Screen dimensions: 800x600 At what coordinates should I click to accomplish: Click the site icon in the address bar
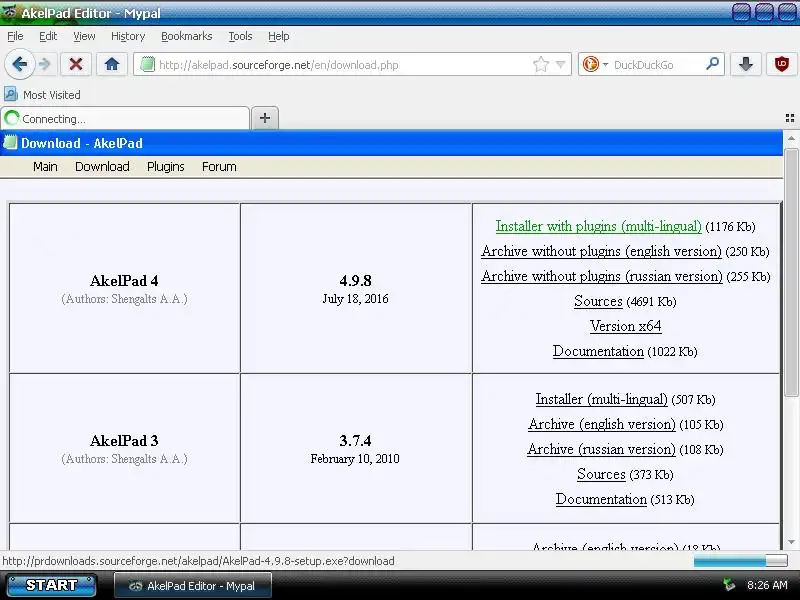147,64
